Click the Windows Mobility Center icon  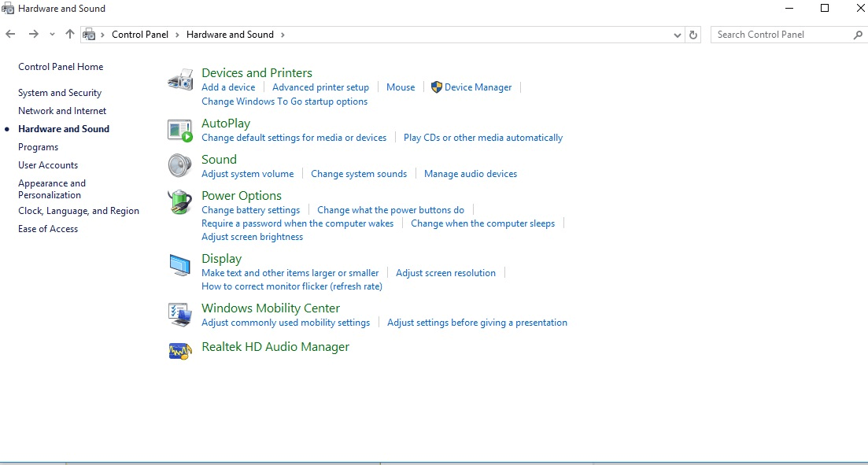pos(180,315)
